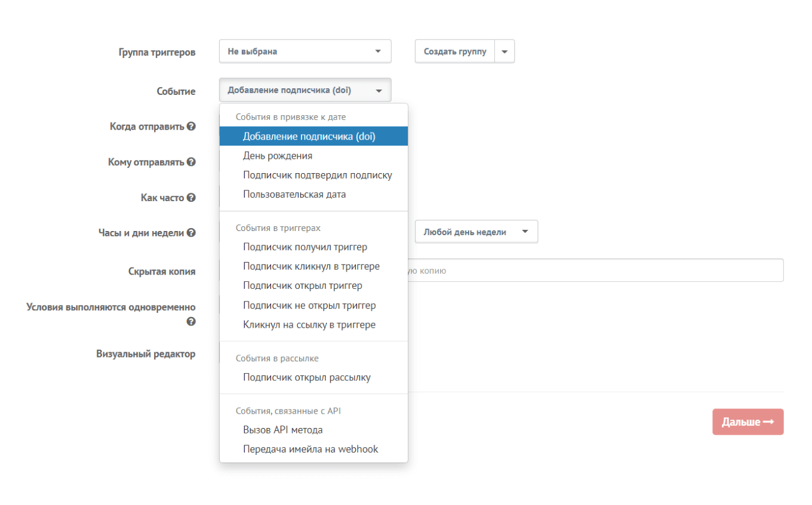
Task: Expand arrow next to Создать группу
Action: click(505, 51)
